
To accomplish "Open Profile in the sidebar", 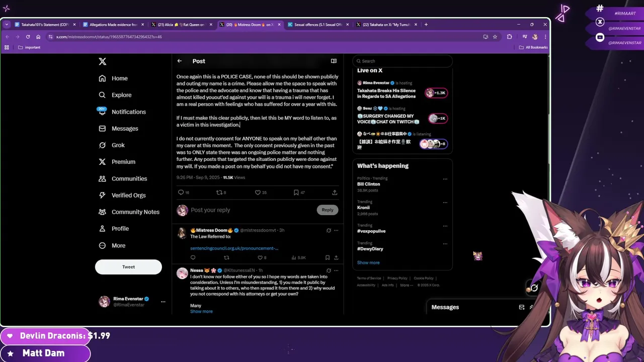I will click(114, 229).
